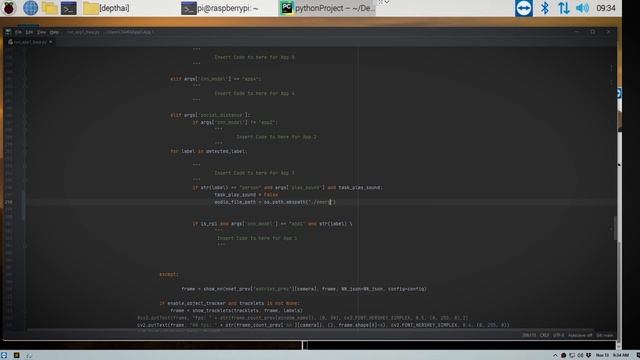Click the Autosave: off status entry

click(x=580, y=335)
